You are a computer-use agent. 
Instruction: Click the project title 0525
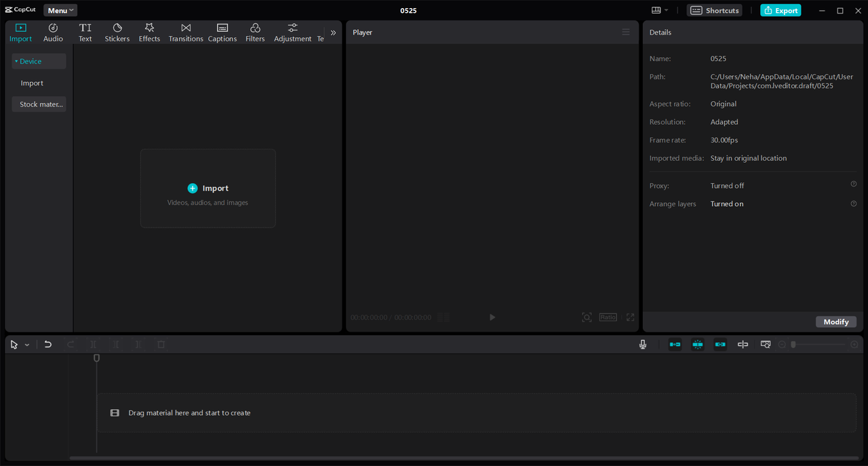click(x=408, y=11)
